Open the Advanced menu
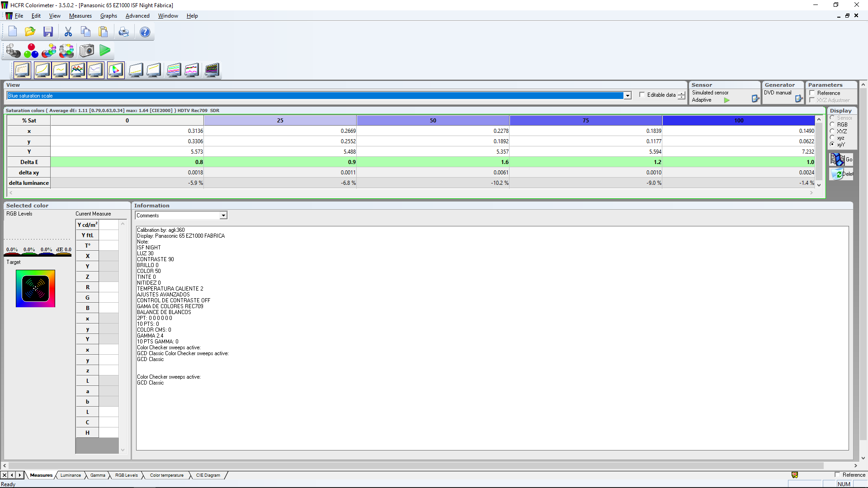 point(137,16)
